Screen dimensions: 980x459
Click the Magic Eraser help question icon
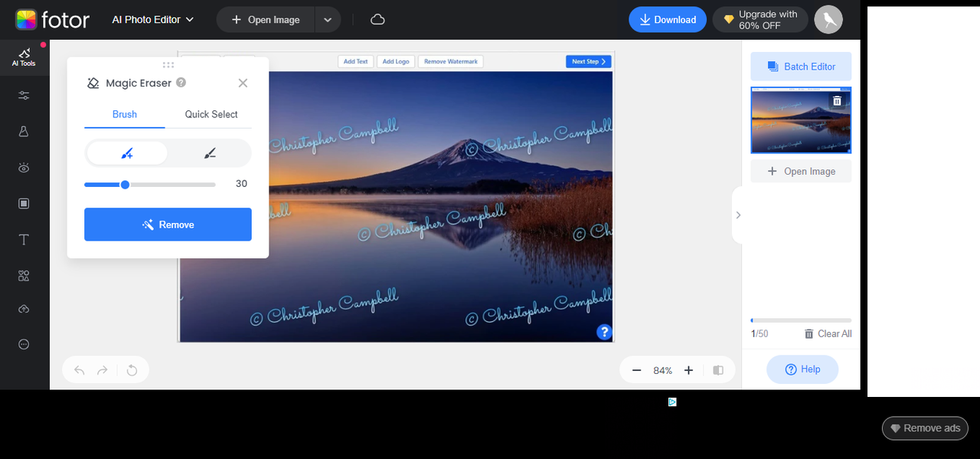[x=181, y=83]
